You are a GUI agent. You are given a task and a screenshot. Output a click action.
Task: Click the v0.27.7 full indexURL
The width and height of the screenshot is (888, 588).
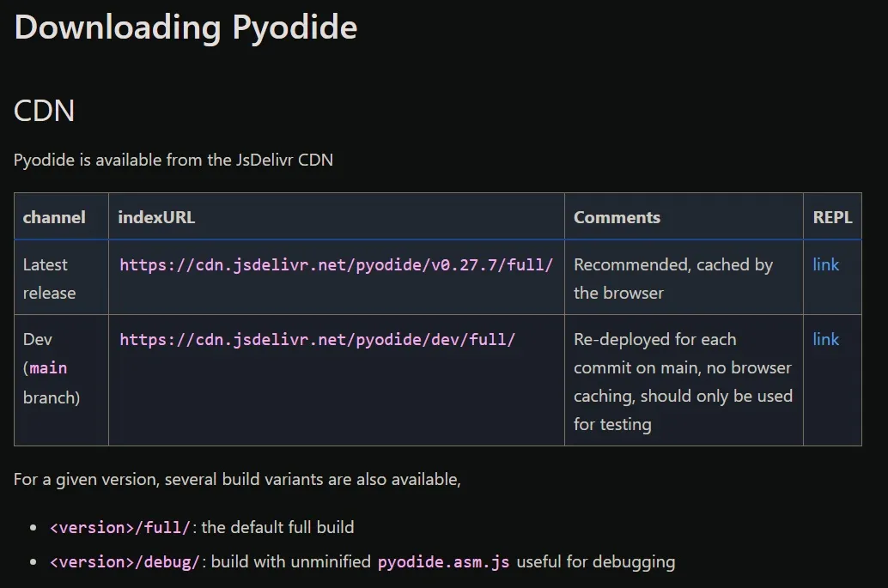pyautogui.click(x=336, y=265)
